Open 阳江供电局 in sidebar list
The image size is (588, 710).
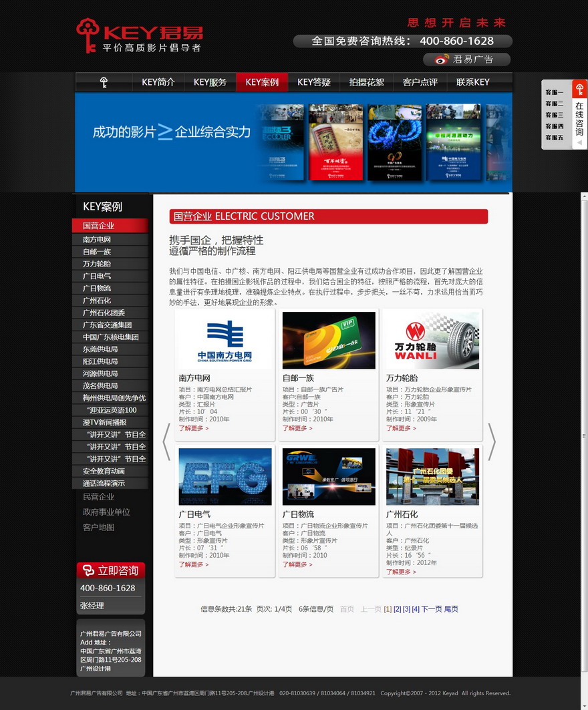(110, 362)
